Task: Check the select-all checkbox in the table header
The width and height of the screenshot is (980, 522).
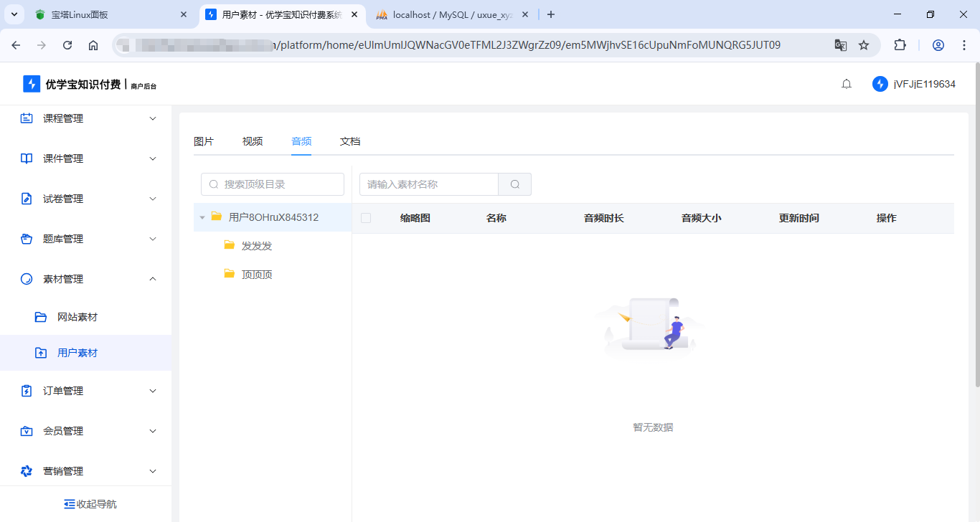Action: click(x=366, y=217)
